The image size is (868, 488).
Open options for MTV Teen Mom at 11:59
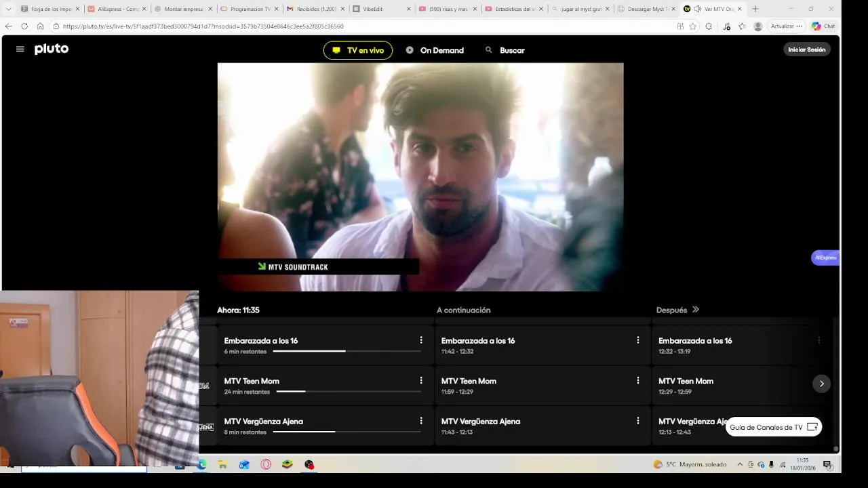638,380
